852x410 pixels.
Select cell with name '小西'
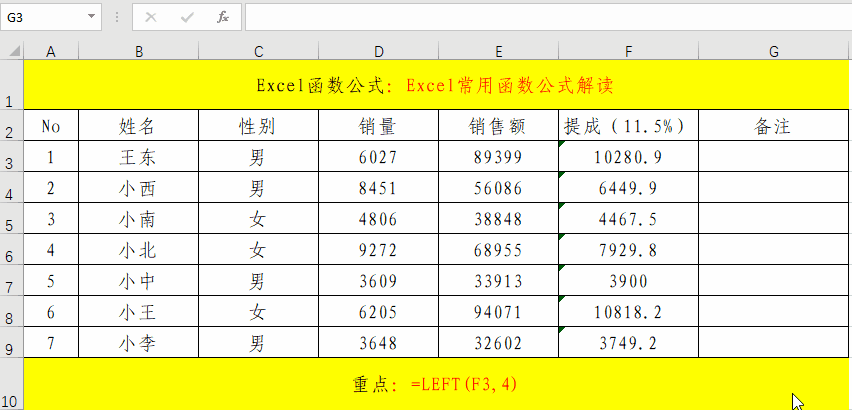[139, 187]
